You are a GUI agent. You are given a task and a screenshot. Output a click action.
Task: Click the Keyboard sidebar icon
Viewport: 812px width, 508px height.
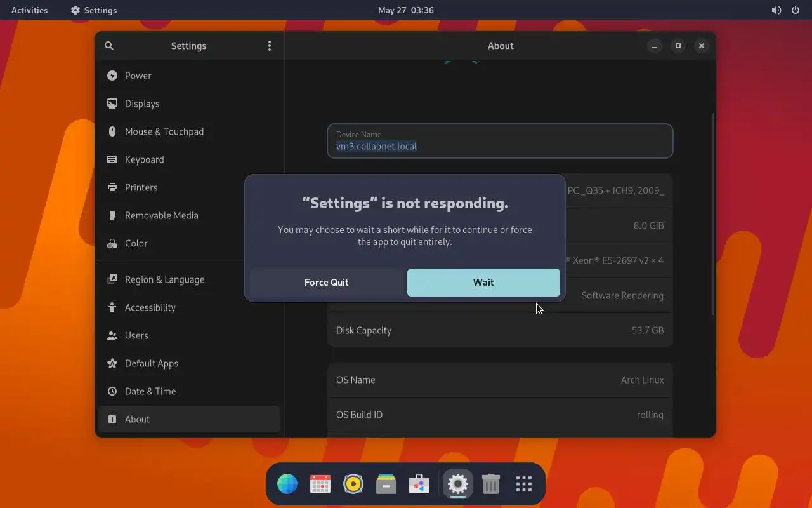coord(112,159)
